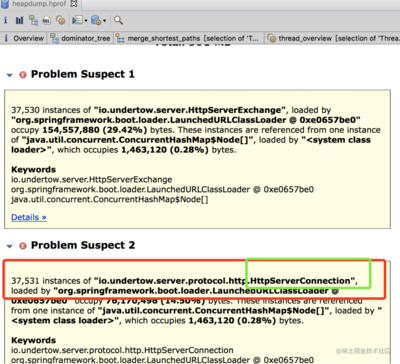Click "37,530 instances of" text in Suspect 1
The width and height of the screenshot is (400, 364).
coord(51,110)
